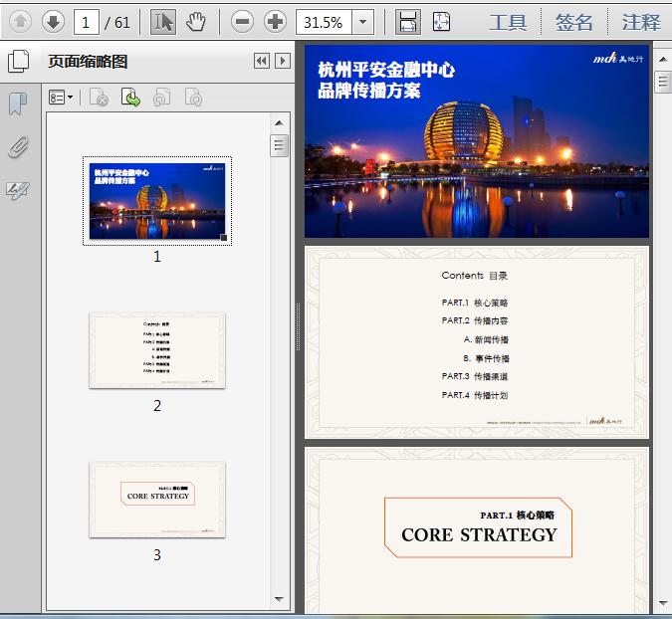The height and width of the screenshot is (619, 672).
Task: Zoom in with the plus button
Action: (x=275, y=22)
